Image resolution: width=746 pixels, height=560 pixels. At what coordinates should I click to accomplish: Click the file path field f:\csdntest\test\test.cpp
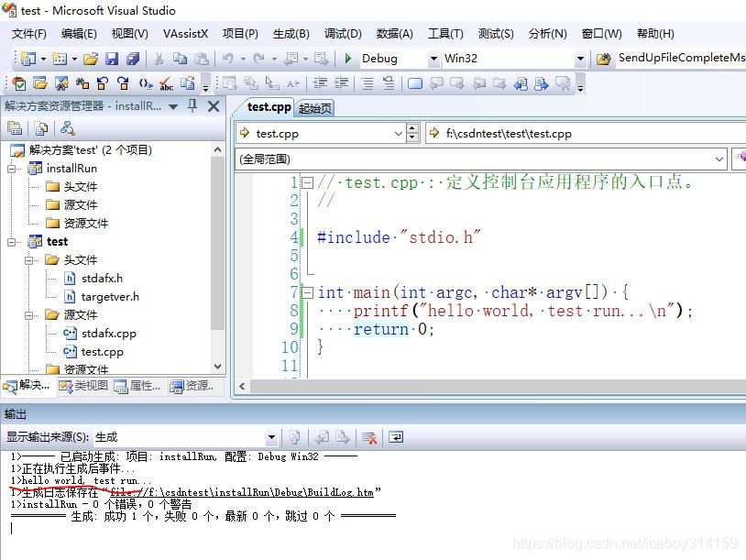[x=587, y=134]
